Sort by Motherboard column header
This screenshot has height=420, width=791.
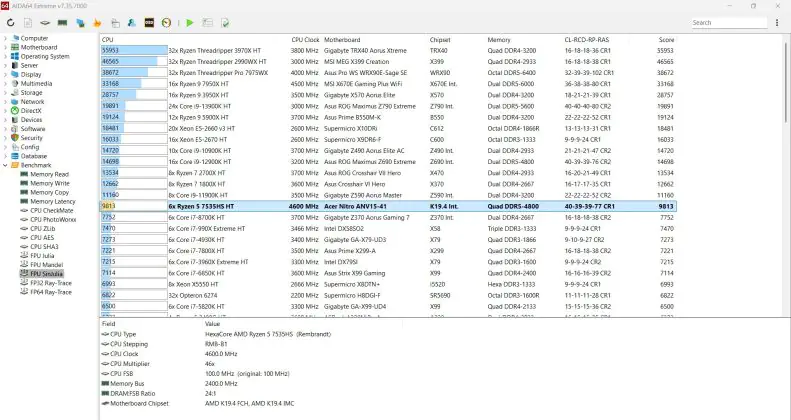342,40
